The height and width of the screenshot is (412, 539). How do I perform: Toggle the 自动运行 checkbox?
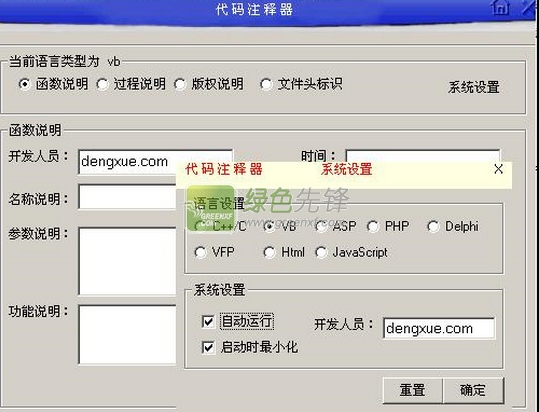tap(208, 322)
